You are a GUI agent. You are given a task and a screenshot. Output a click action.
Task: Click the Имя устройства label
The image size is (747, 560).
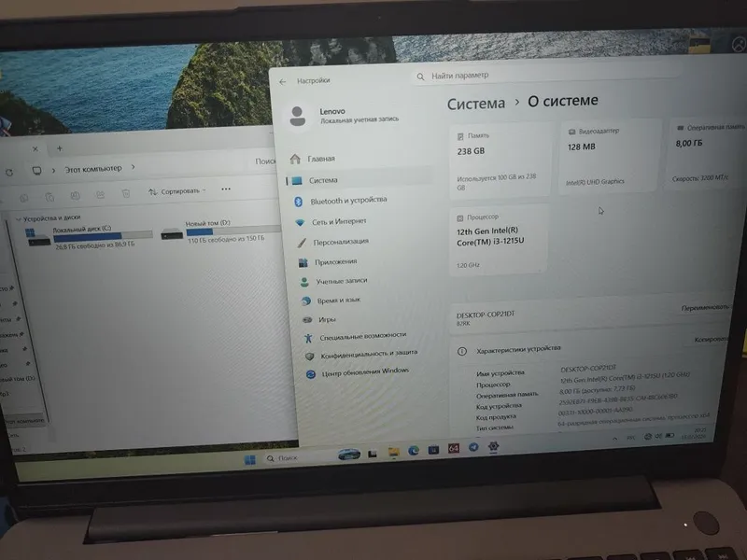[500, 373]
